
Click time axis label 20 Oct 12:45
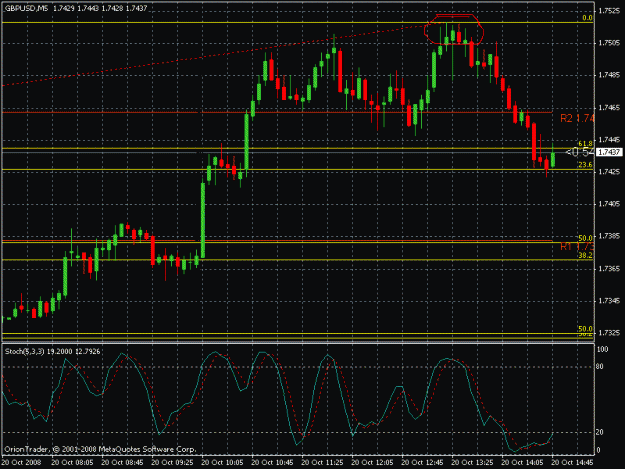click(x=422, y=463)
